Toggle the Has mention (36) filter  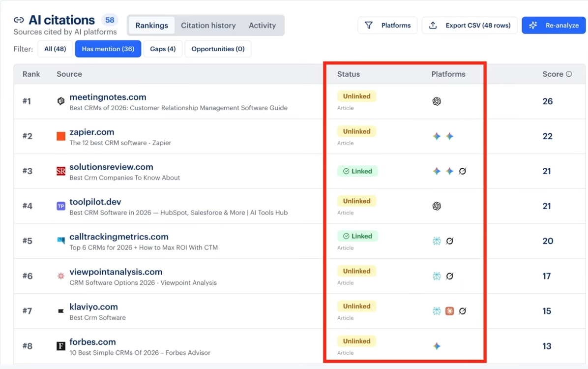pyautogui.click(x=108, y=49)
